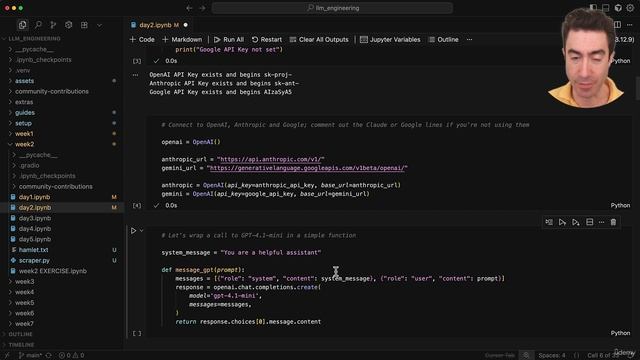Viewport: 640px width, 360px height.
Task: Go back with the left navigation arrow
Action: coord(189,8)
